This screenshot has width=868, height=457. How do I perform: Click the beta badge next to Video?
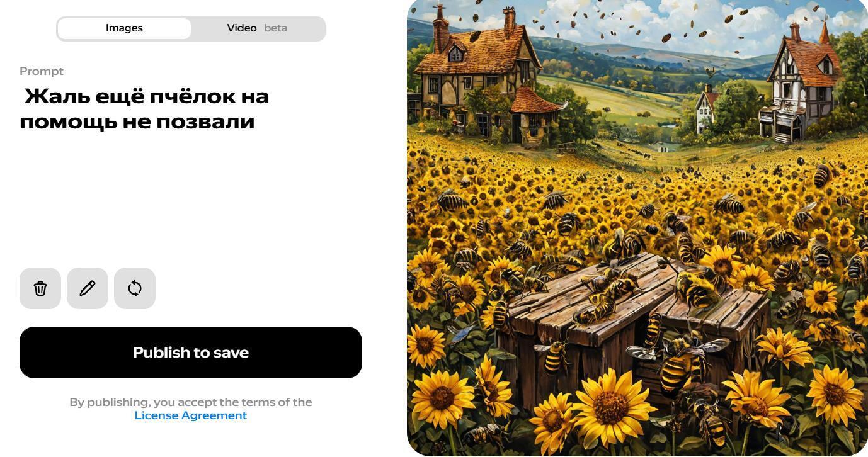pos(276,28)
